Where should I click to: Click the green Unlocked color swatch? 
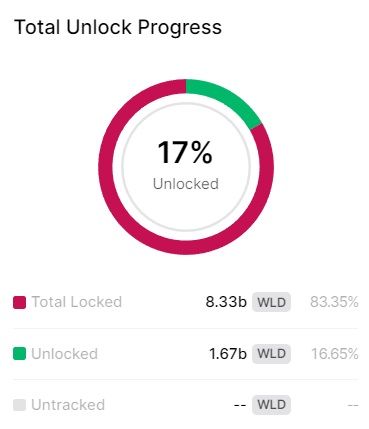pyautogui.click(x=19, y=354)
